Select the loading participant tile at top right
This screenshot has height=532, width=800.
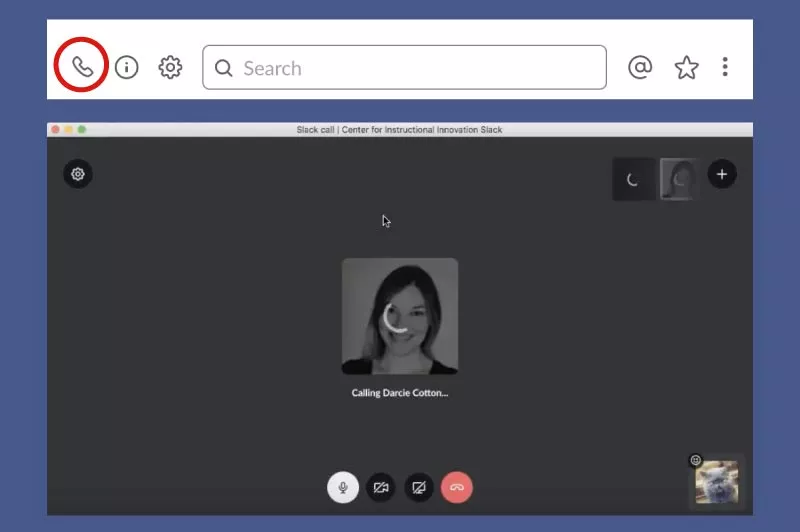click(x=633, y=180)
